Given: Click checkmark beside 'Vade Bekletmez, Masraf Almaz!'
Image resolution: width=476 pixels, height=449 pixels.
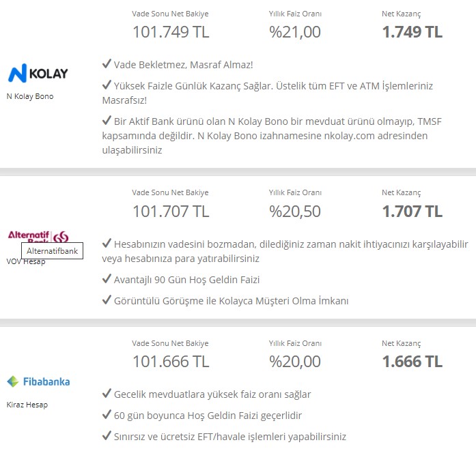Looking at the screenshot, I should (106, 64).
